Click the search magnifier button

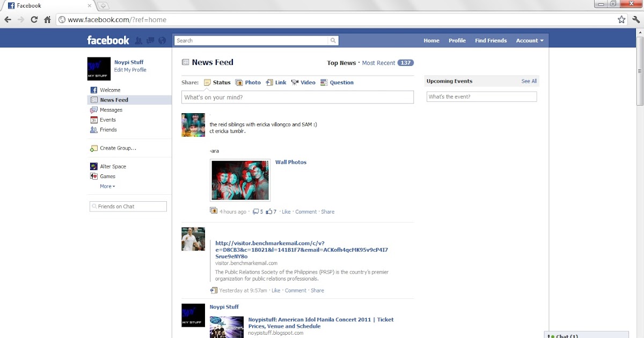click(333, 40)
